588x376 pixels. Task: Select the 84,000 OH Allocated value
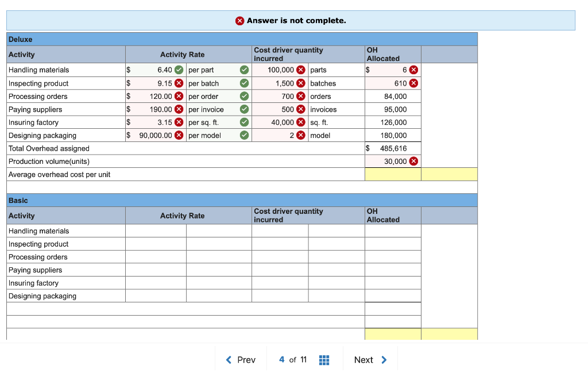point(395,96)
